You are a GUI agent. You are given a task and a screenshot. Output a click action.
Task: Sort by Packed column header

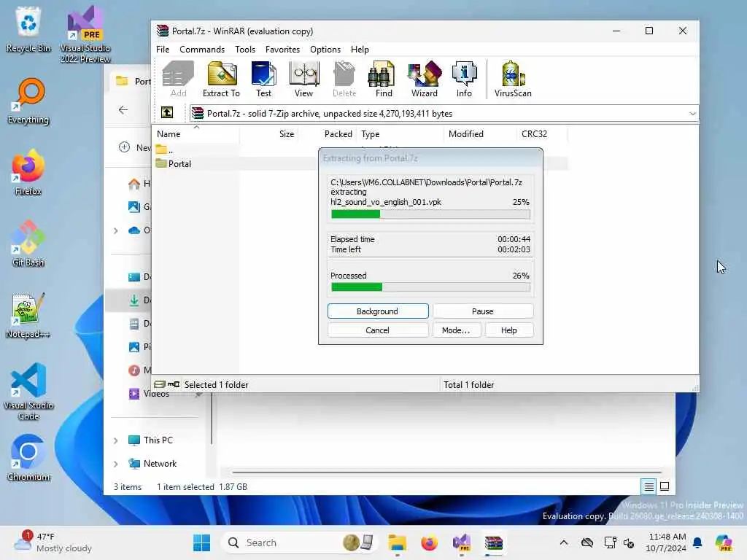[x=328, y=134]
